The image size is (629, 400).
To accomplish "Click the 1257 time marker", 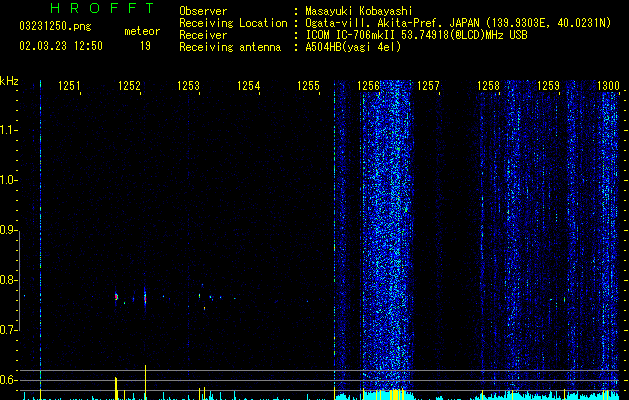I will coord(428,85).
